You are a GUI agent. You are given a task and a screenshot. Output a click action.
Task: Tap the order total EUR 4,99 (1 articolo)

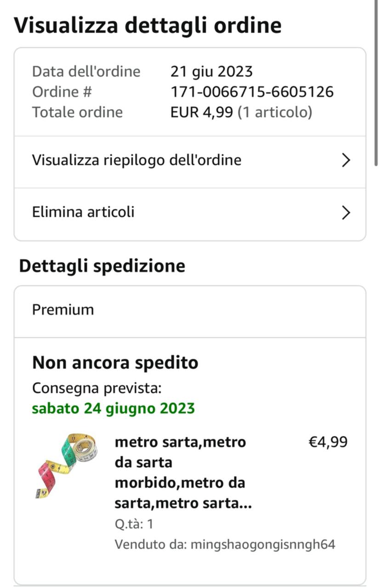[x=241, y=113]
